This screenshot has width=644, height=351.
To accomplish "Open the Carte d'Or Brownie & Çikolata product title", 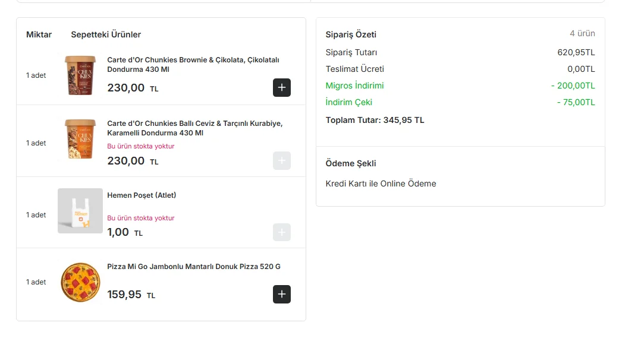I will click(x=193, y=65).
